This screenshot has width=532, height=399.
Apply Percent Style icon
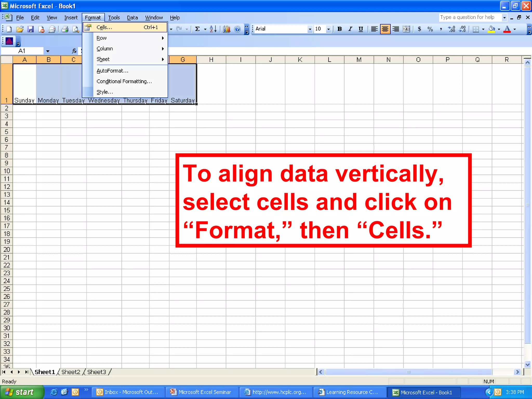430,29
